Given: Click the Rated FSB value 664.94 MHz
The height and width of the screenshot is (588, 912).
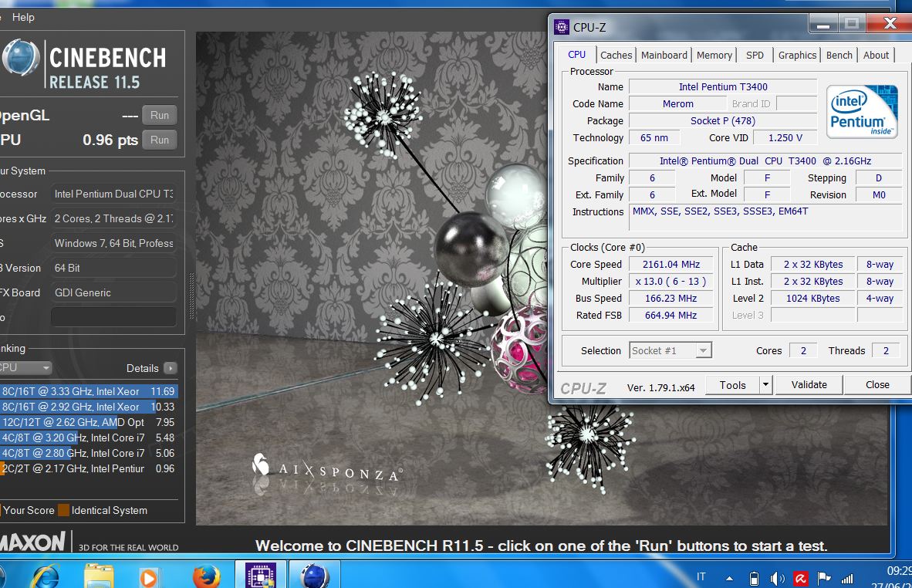Looking at the screenshot, I should tap(670, 316).
